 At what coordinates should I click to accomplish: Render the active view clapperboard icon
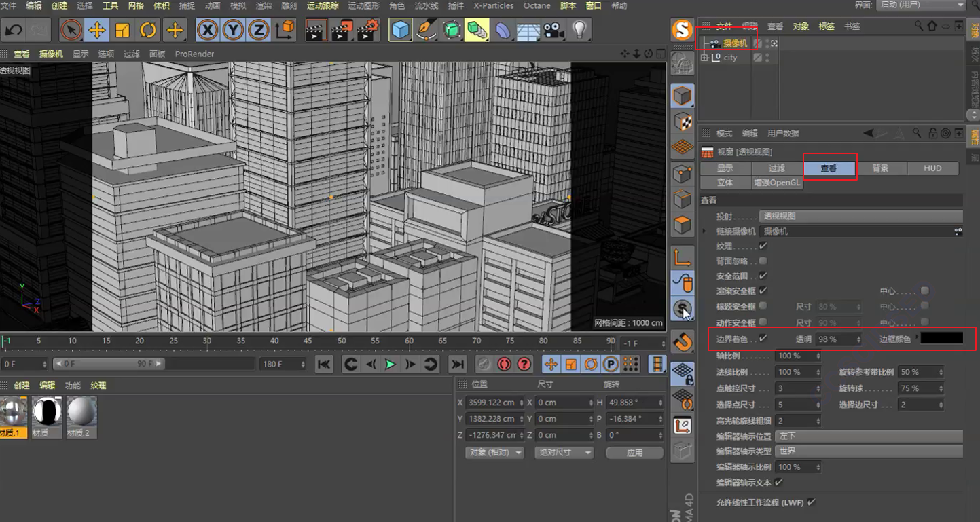tap(315, 31)
